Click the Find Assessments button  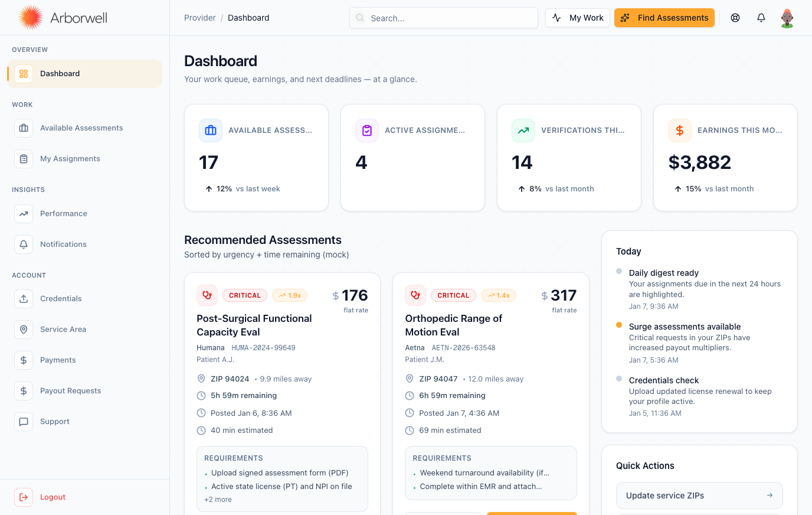point(664,18)
